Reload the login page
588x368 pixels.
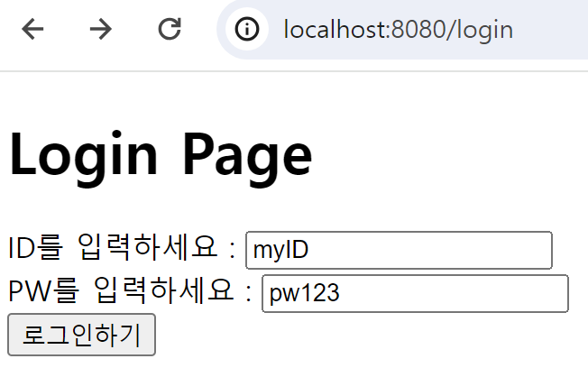170,29
